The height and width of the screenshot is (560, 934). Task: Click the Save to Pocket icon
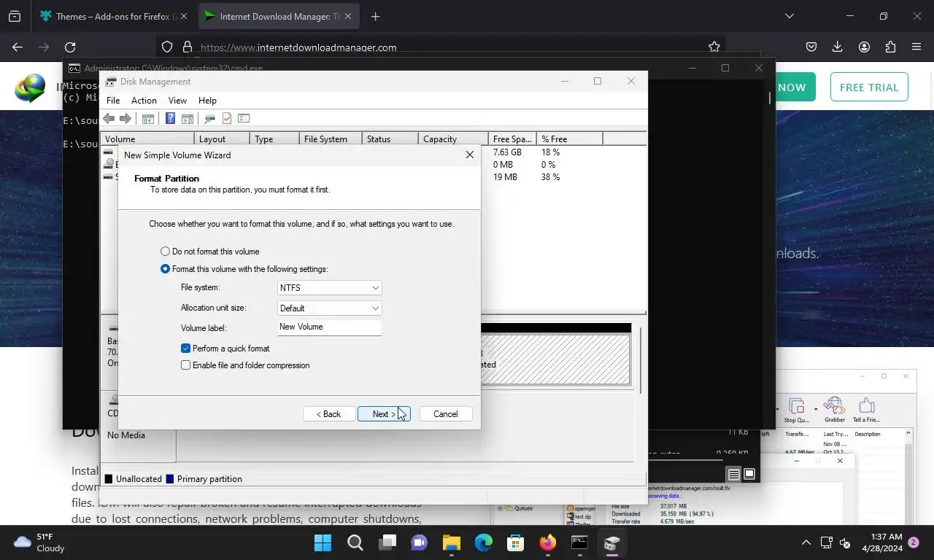(x=811, y=47)
